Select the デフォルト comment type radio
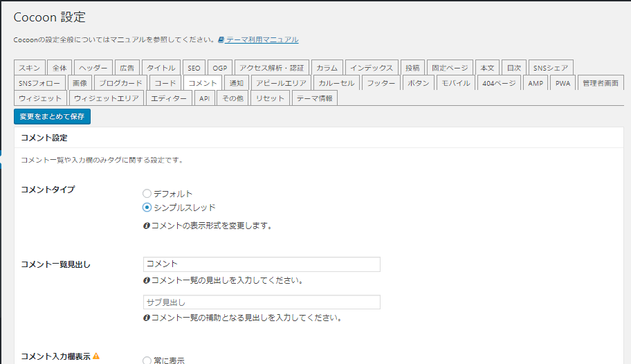631x364 pixels. 147,194
